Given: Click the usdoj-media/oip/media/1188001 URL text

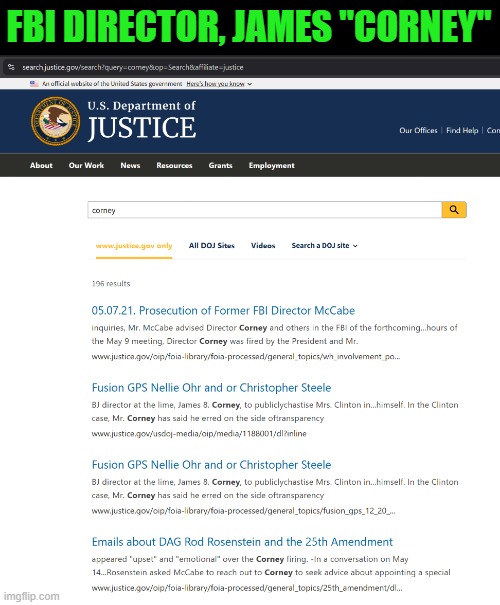Looking at the screenshot, I should point(199,434).
